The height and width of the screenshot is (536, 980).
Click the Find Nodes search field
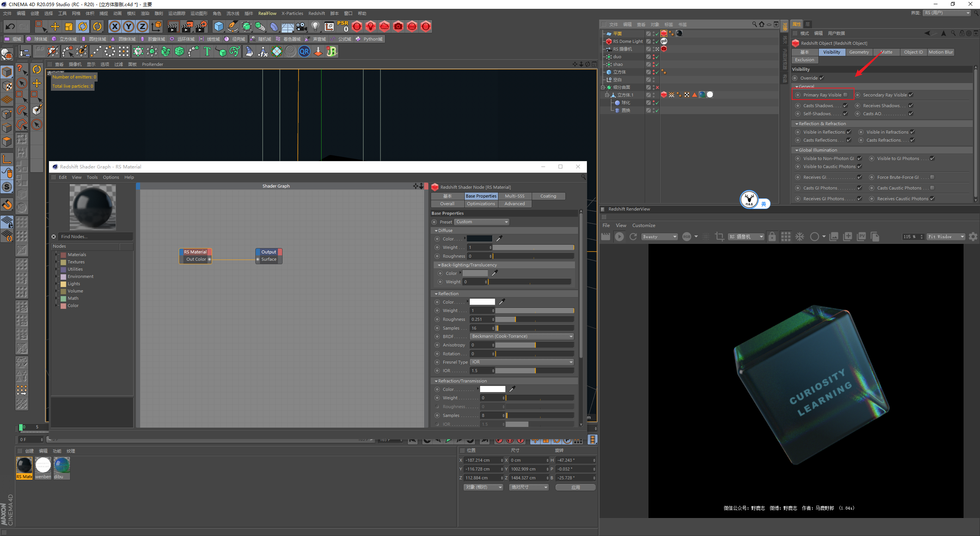pos(96,237)
